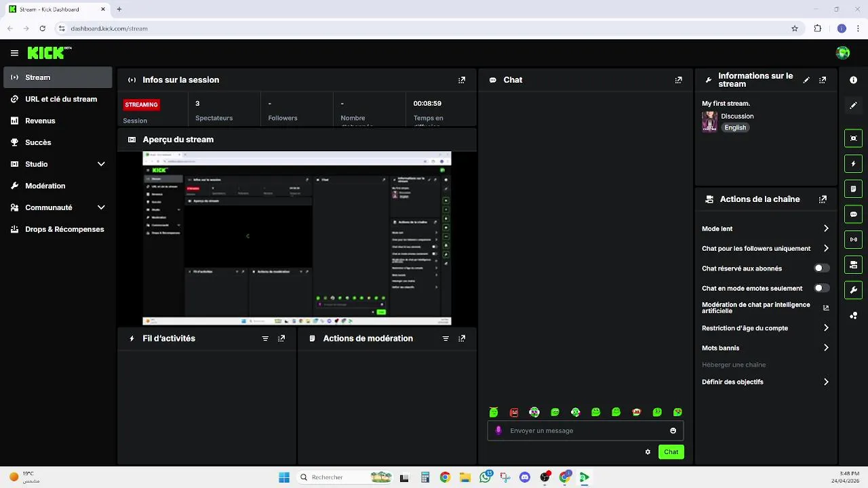Bookmark this page with the star icon
Image resolution: width=868 pixels, height=488 pixels.
795,28
